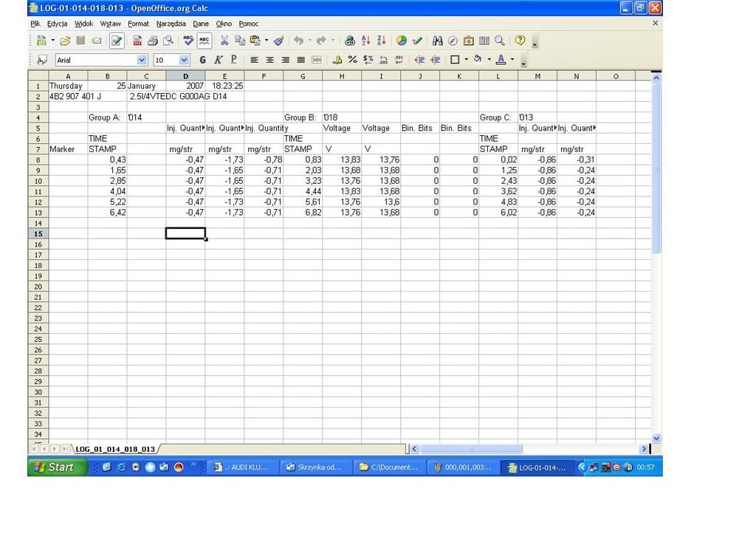Apply percent number format
Viewport: 756px width, 559px height.
click(x=352, y=60)
